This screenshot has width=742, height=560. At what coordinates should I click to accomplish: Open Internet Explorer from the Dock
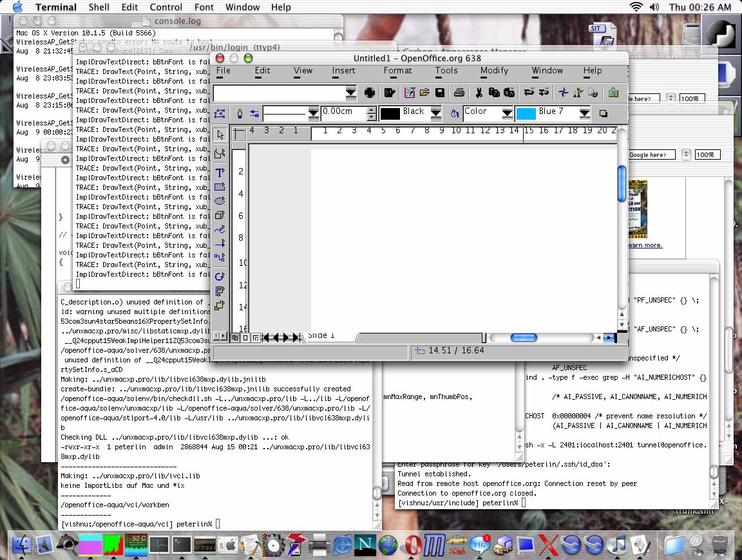[x=342, y=545]
